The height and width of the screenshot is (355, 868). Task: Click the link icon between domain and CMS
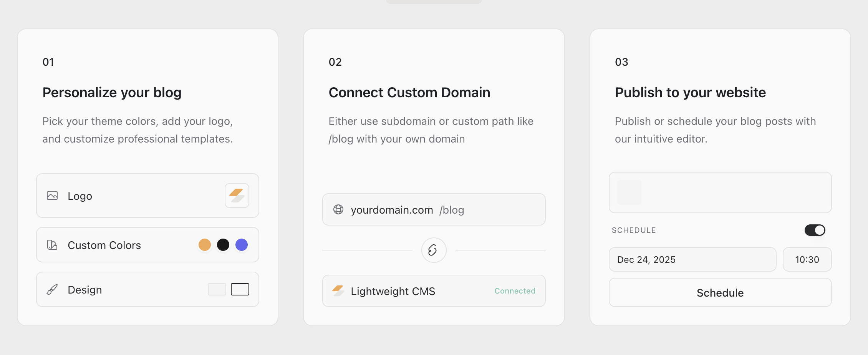(x=434, y=250)
